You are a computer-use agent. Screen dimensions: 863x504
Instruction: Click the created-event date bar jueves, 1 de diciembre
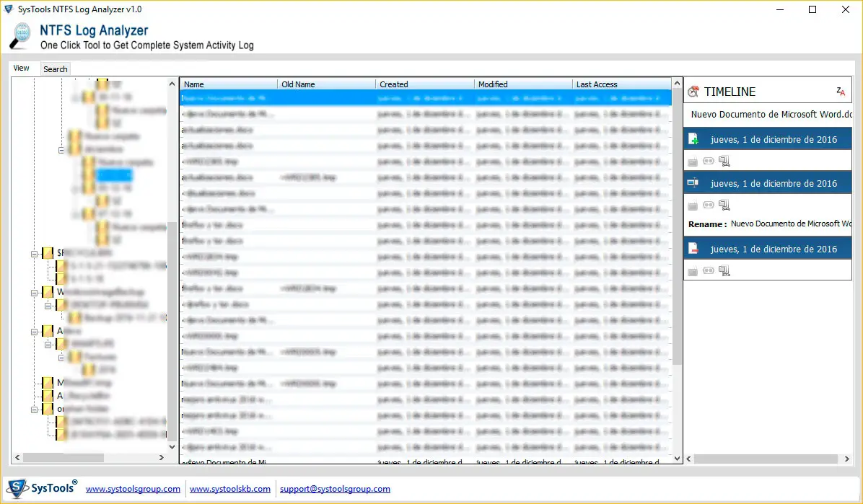[x=768, y=139]
